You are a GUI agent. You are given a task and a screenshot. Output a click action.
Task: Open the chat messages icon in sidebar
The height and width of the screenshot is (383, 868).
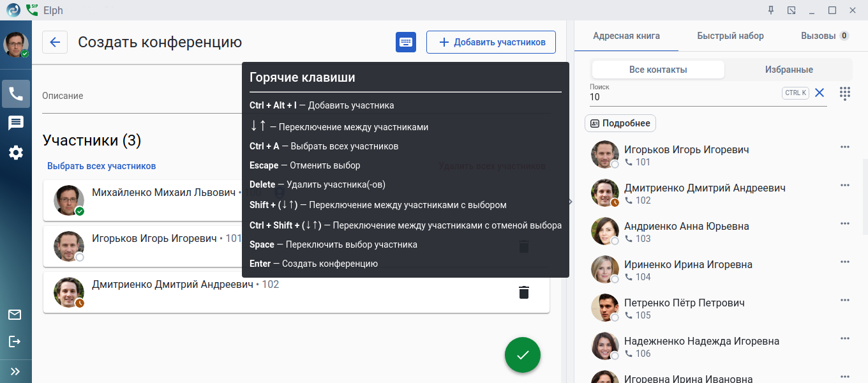click(16, 123)
